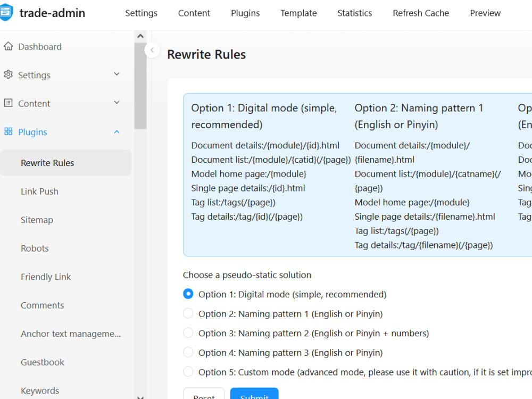The width and height of the screenshot is (532, 399).
Task: Click the Content list icon in sidebar
Action: pyautogui.click(x=8, y=103)
